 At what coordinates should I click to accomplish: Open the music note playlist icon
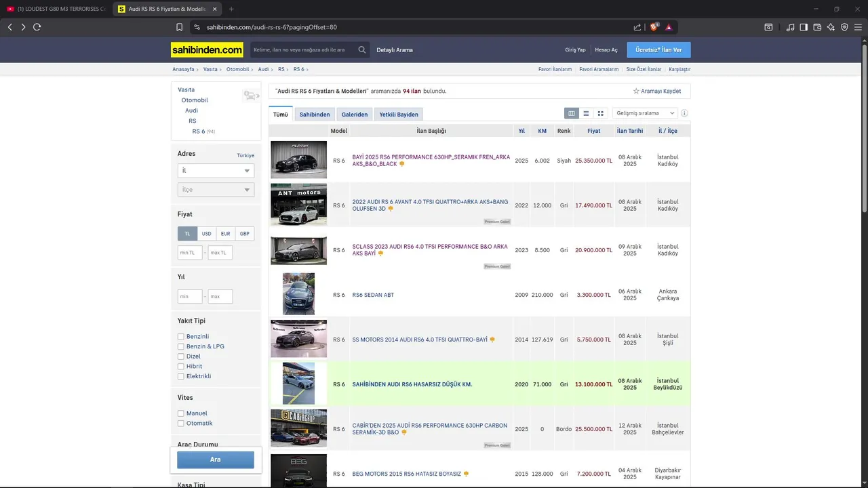pos(791,27)
